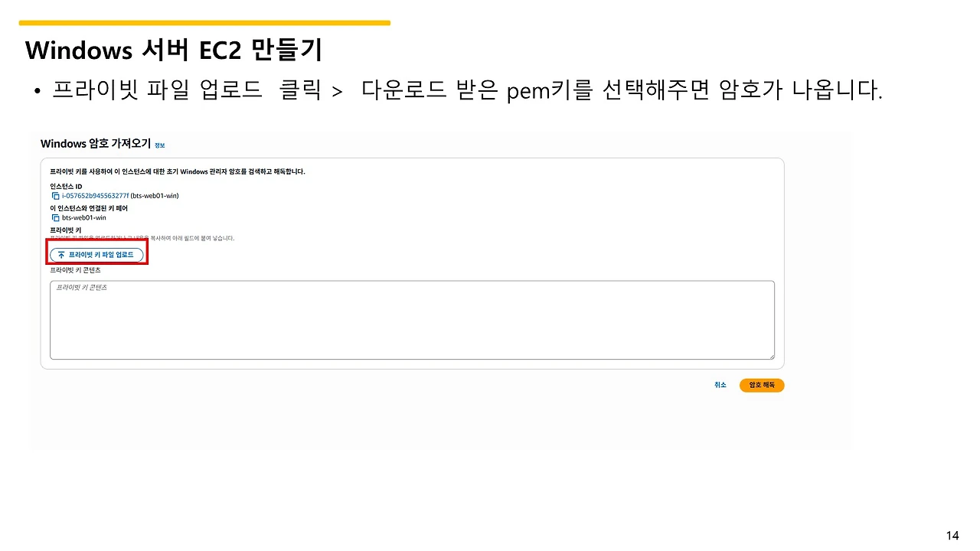This screenshot has width=980, height=551.
Task: Click the slide page number 14
Action: point(952,535)
